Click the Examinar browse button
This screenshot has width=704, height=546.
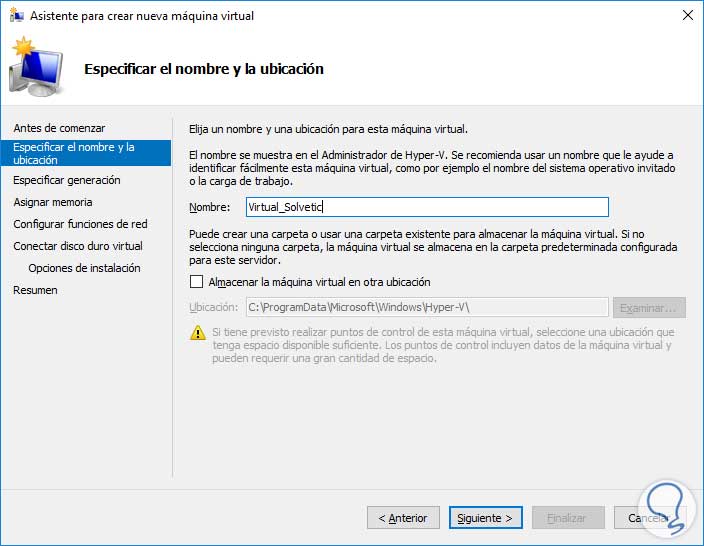(649, 308)
